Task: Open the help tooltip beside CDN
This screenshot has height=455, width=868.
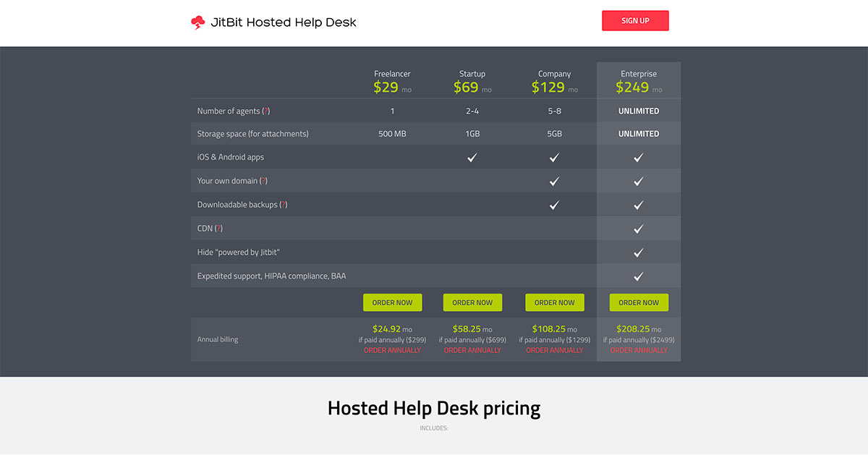Action: coord(218,229)
